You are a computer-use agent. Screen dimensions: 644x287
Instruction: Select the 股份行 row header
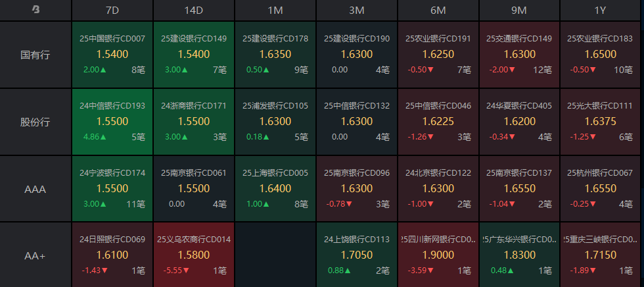(x=35, y=122)
